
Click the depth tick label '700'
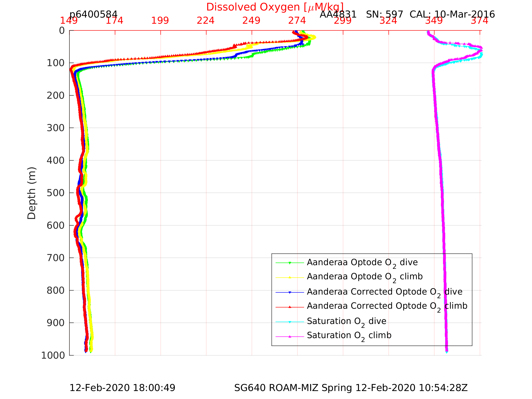pos(56,258)
